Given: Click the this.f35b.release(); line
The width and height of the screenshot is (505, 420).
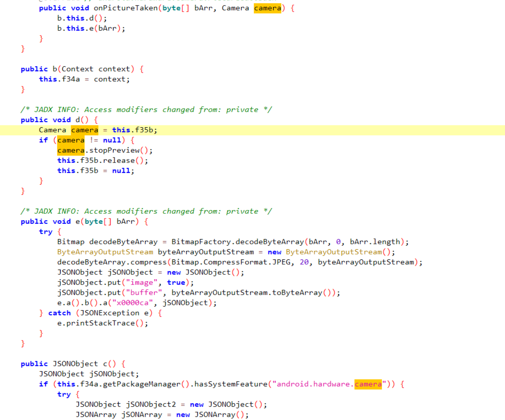Looking at the screenshot, I should tap(103, 161).
